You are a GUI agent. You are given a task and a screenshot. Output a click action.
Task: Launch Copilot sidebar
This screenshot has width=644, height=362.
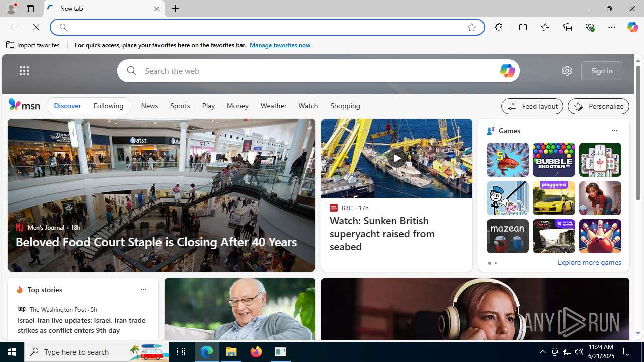coord(632,27)
